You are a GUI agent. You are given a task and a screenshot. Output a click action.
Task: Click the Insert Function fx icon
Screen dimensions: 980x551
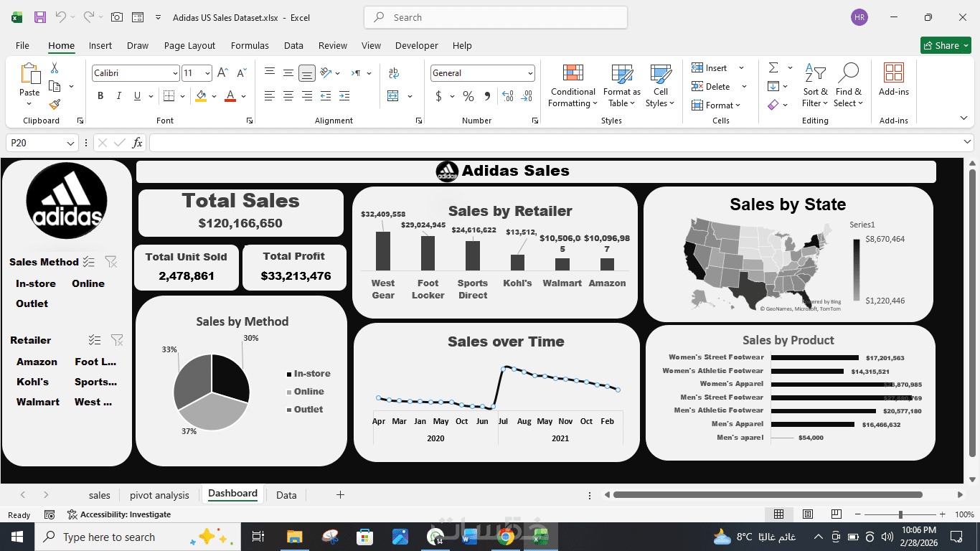[138, 143]
